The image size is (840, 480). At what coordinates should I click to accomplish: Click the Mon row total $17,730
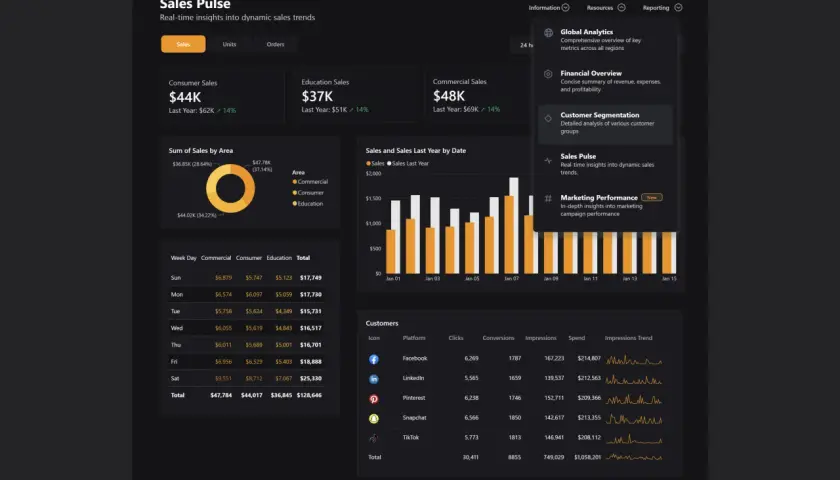311,295
